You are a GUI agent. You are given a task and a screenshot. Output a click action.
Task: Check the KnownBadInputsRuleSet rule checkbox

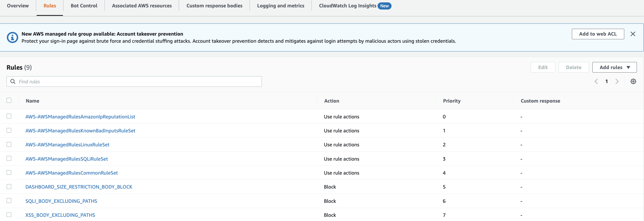[9, 130]
